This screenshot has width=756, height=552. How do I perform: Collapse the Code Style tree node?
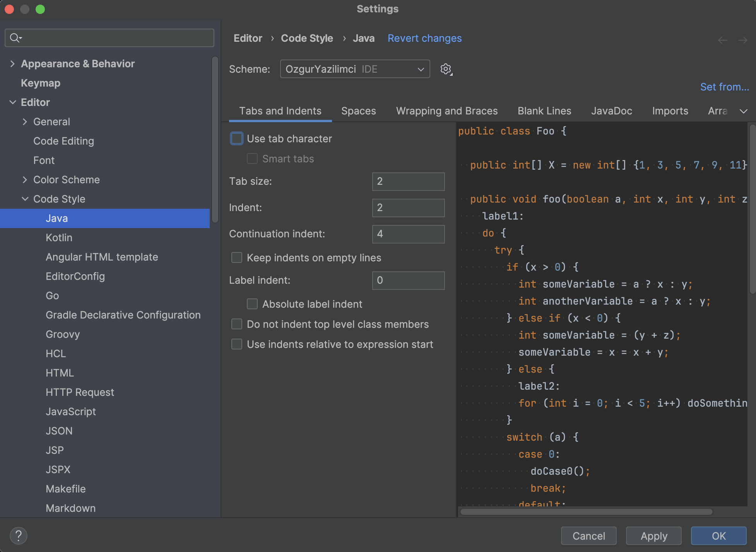click(x=25, y=199)
